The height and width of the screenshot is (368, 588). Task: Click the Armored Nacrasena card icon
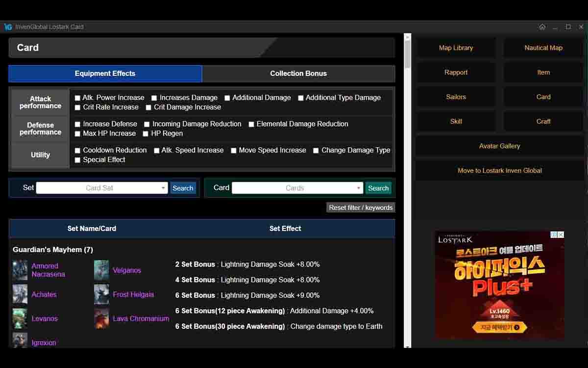tap(20, 270)
